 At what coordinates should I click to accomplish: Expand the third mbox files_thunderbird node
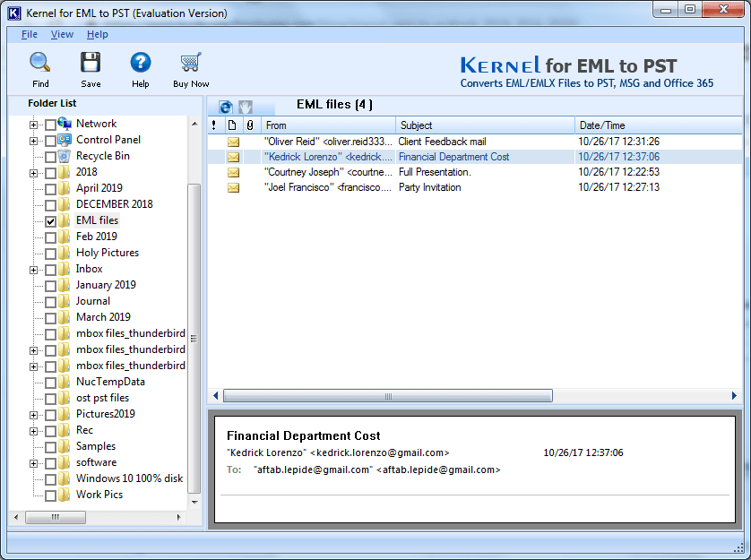point(33,366)
